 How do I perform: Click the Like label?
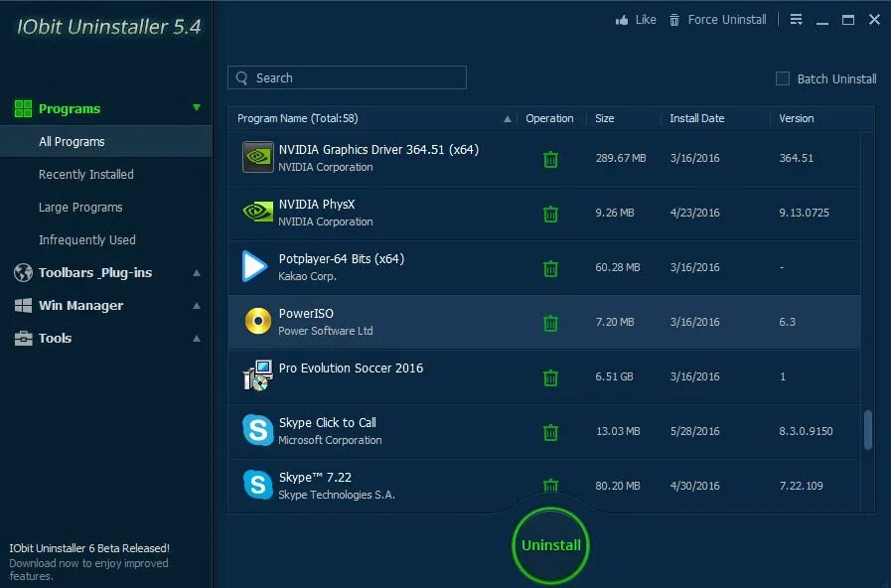[x=646, y=20]
